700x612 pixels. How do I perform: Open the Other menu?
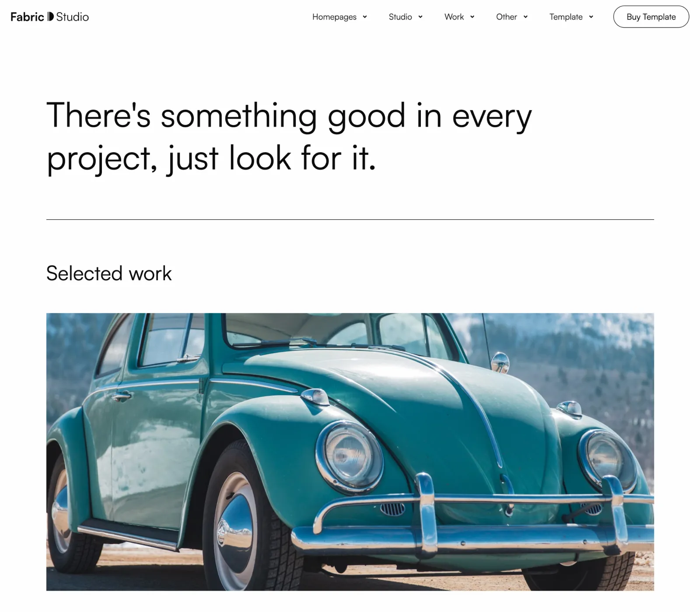pos(507,17)
